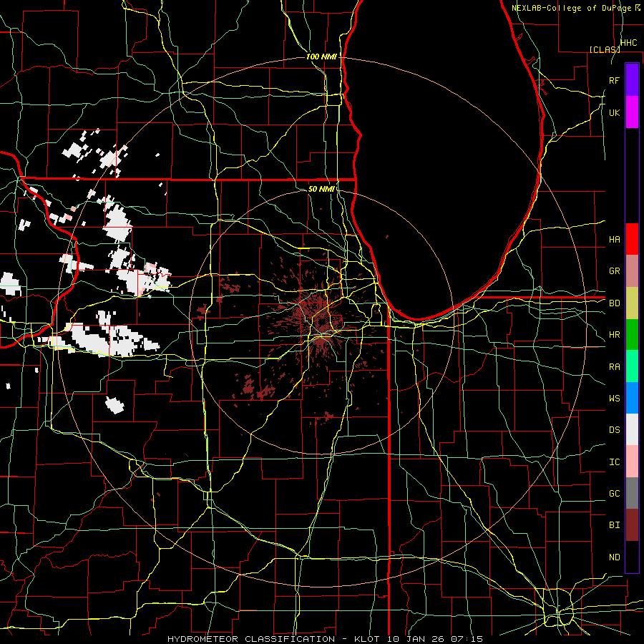Click the [CLAS] legend header text
644x644 pixels.
tap(605, 49)
